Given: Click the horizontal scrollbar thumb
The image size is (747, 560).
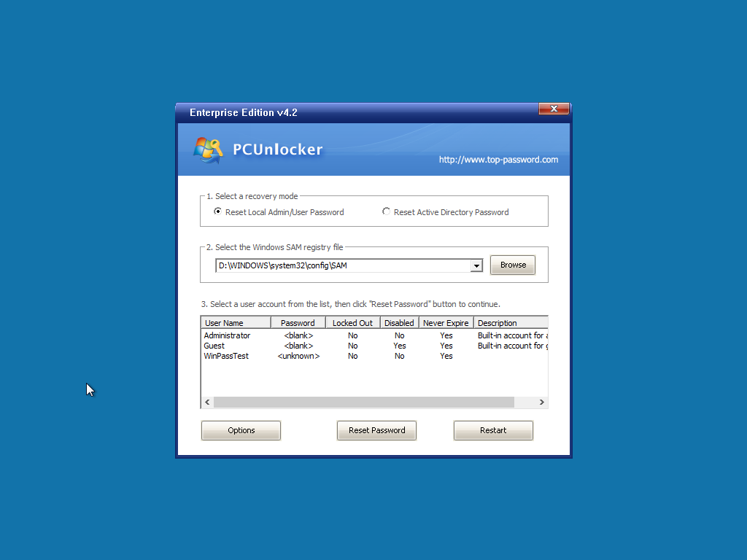Looking at the screenshot, I should pyautogui.click(x=365, y=402).
